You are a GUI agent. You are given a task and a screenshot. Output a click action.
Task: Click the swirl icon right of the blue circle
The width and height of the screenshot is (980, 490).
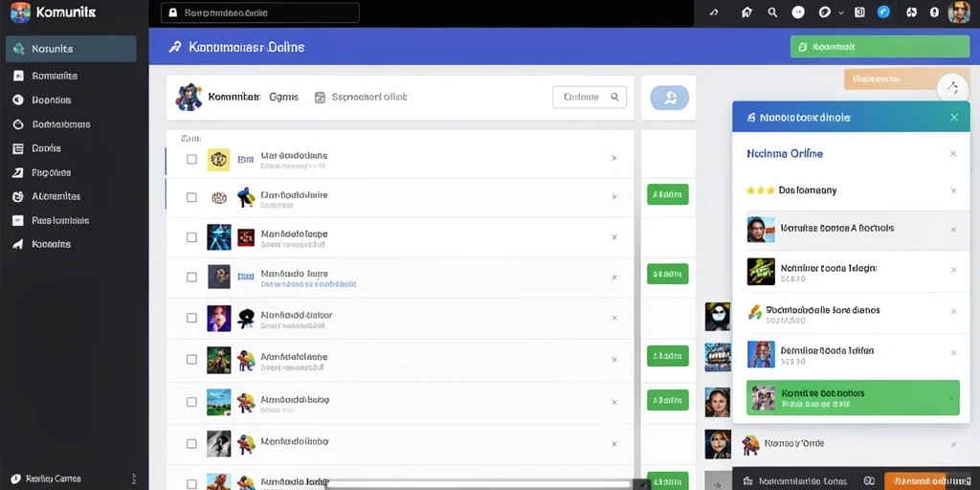(911, 12)
